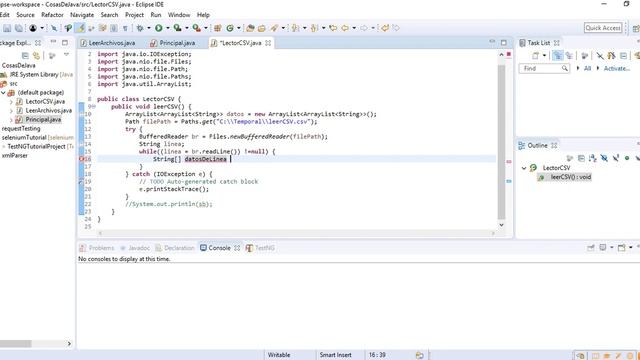Click the Back navigation yellow arrow
Viewport: 640px width, 360px height.
[345, 28]
